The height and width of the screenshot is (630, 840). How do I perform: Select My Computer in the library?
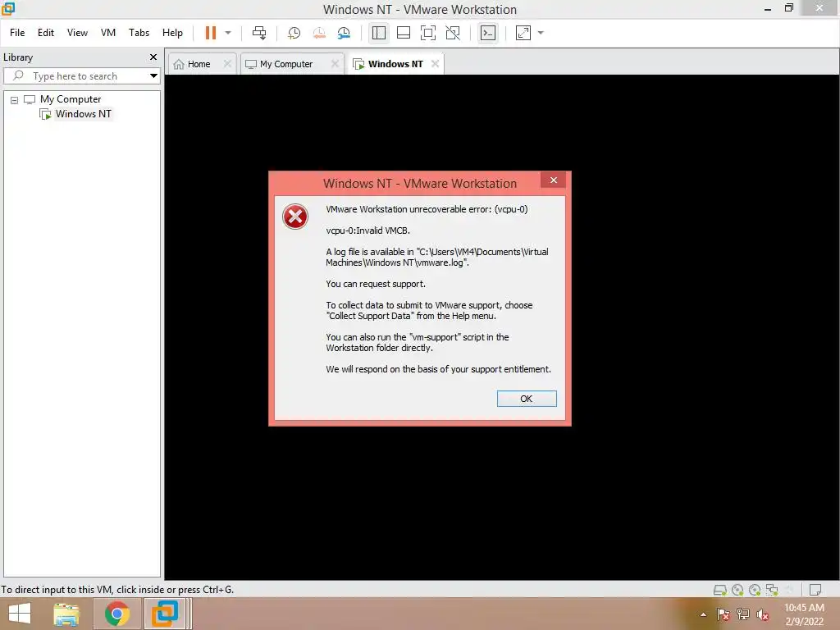click(71, 99)
